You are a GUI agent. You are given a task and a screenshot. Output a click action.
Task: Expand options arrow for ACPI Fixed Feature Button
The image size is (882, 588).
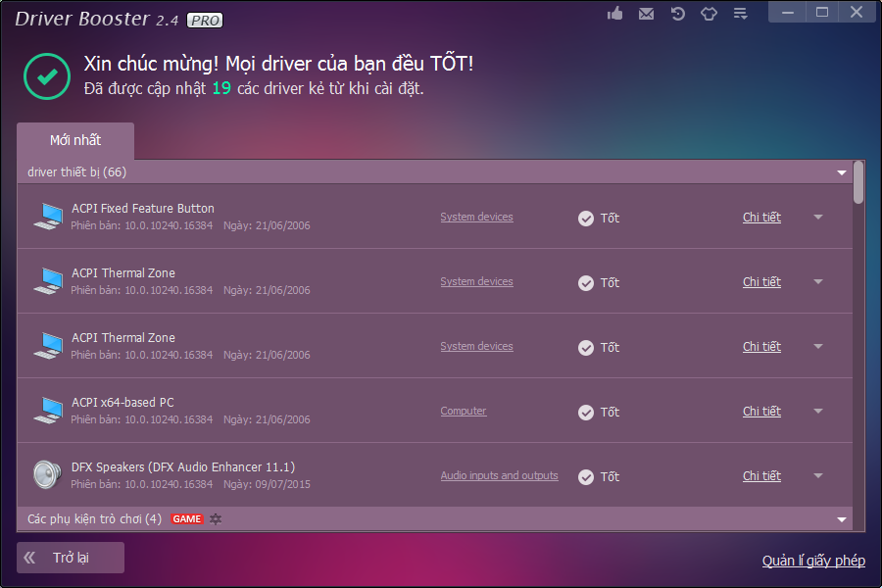818,218
